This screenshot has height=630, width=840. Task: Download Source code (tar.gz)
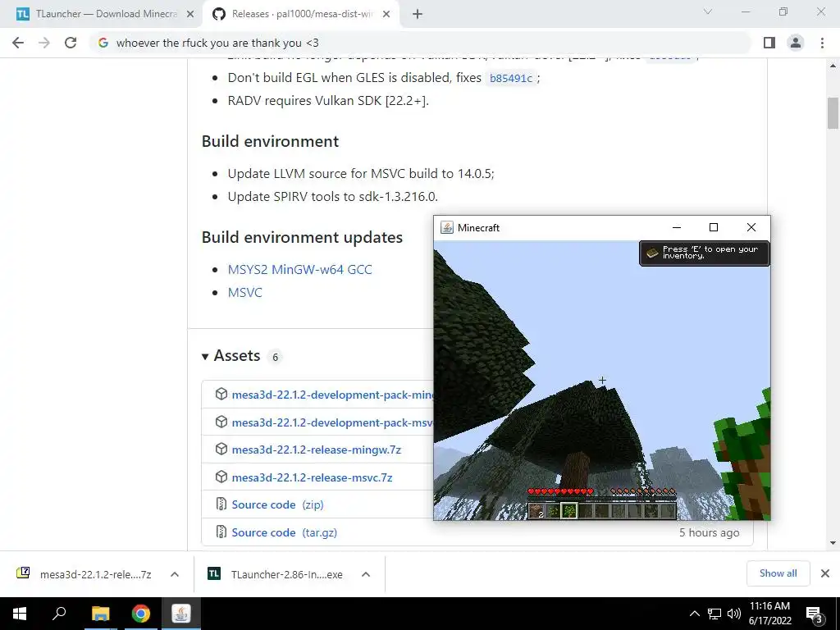284,532
